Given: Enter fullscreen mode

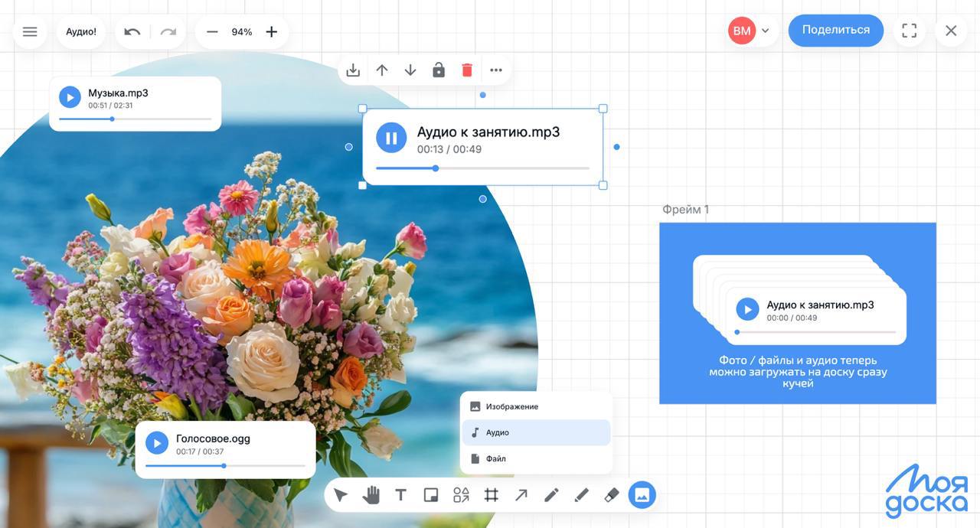Looking at the screenshot, I should tap(909, 31).
